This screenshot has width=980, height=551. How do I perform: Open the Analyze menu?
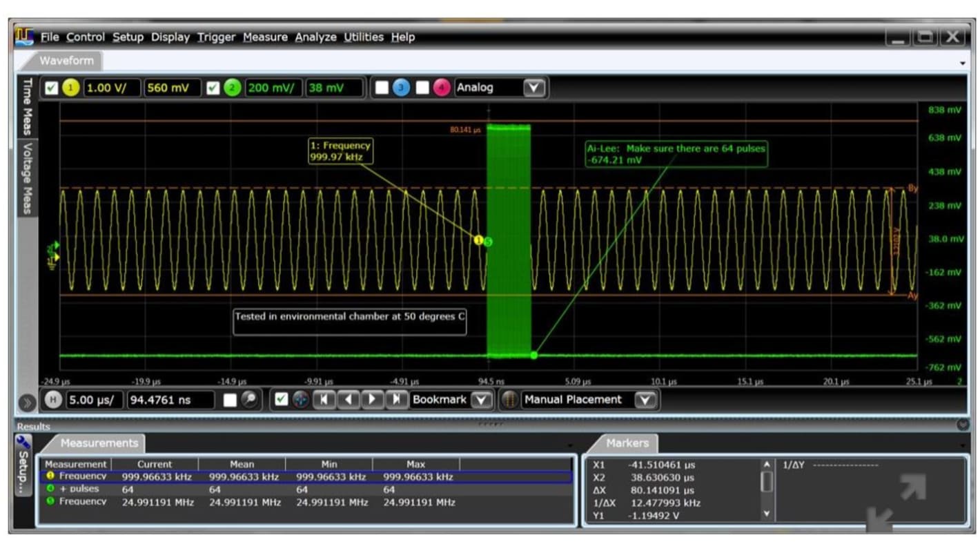[x=315, y=37]
